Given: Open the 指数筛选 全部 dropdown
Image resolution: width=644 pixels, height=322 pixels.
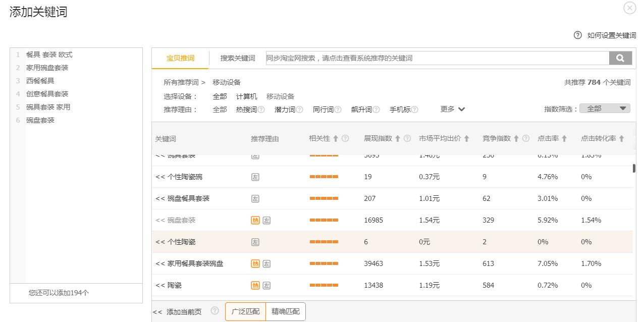Looking at the screenshot, I should point(604,108).
